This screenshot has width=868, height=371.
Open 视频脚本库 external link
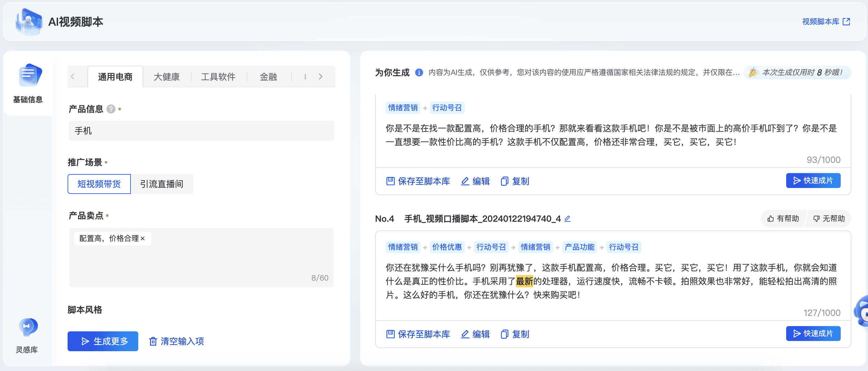pos(826,22)
